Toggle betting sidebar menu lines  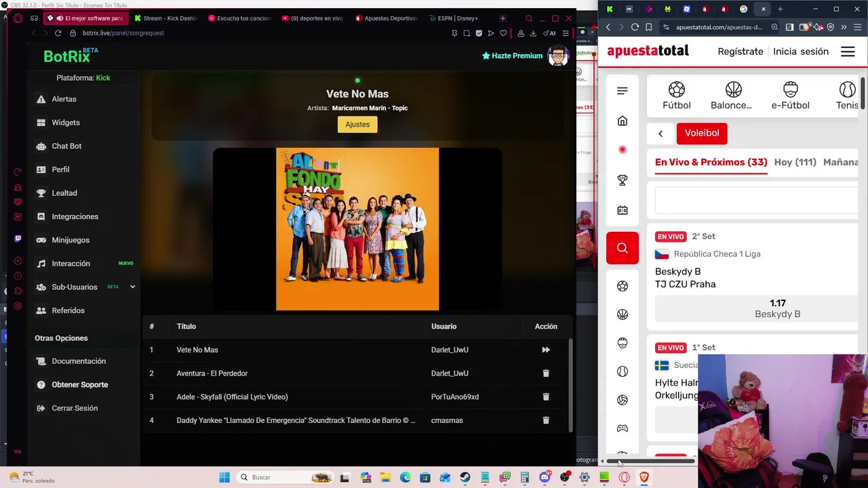(623, 91)
